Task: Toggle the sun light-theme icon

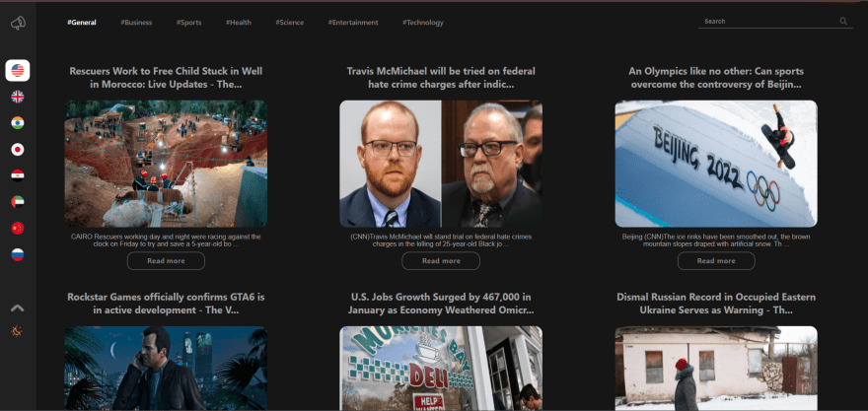Action: click(x=17, y=331)
